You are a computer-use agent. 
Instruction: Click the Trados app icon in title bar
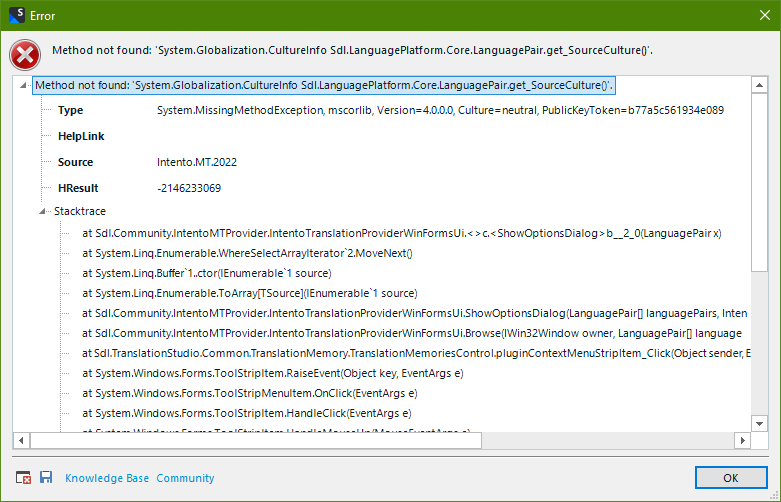click(16, 15)
